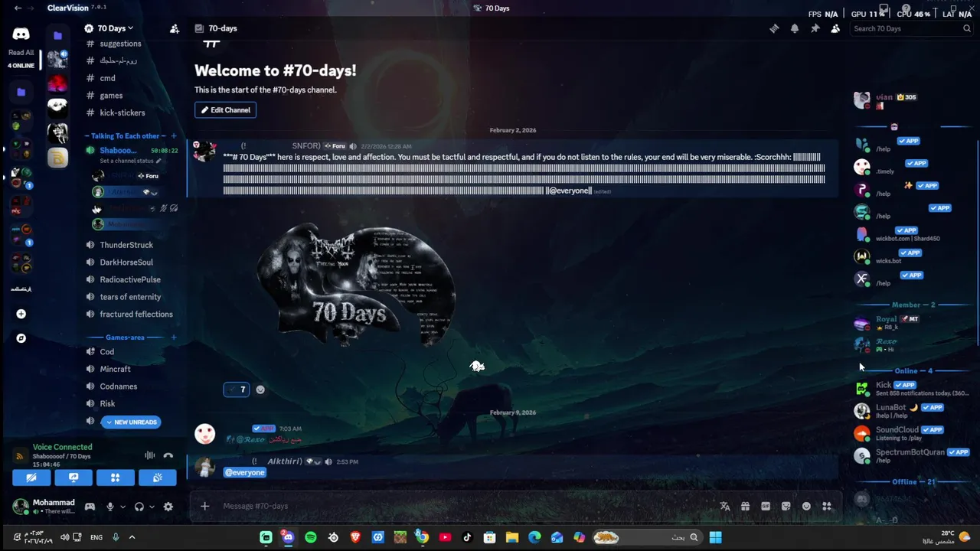Join tears of enternity voice channel
Viewport: 980px width, 551px height.
130,297
